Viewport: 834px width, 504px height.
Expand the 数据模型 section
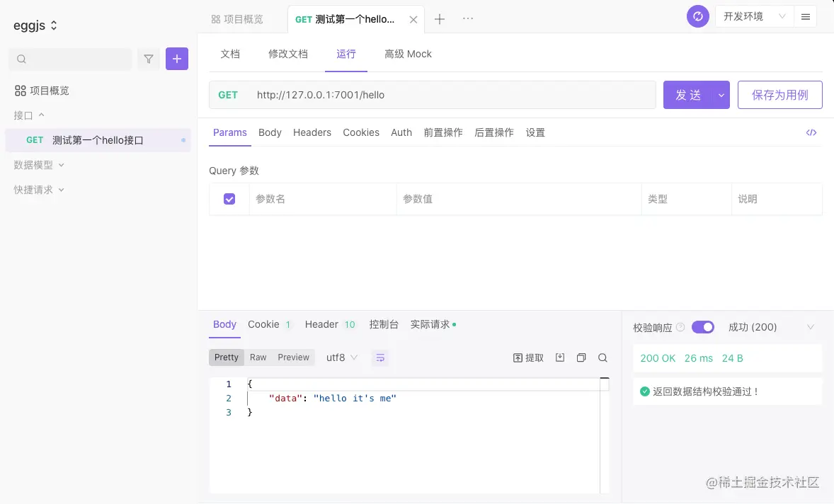point(39,165)
